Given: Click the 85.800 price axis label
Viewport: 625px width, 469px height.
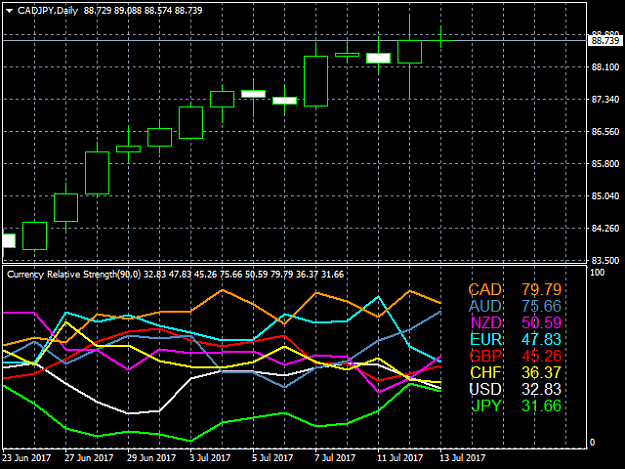Looking at the screenshot, I should click(605, 164).
